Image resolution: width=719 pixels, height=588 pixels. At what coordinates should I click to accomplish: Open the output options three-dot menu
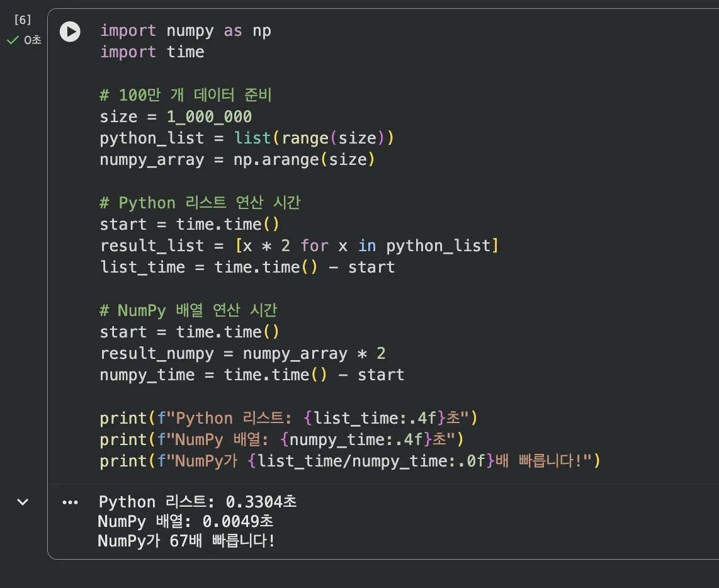(70, 502)
